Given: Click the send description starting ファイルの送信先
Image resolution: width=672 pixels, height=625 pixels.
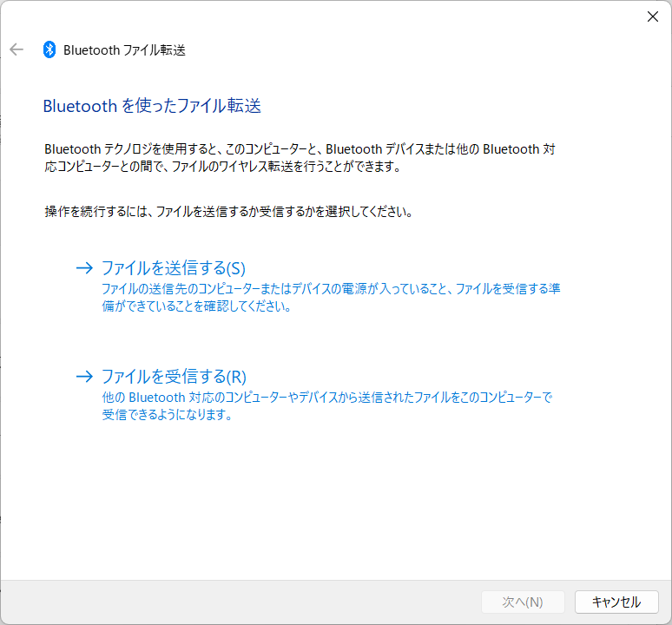Looking at the screenshot, I should click(331, 297).
